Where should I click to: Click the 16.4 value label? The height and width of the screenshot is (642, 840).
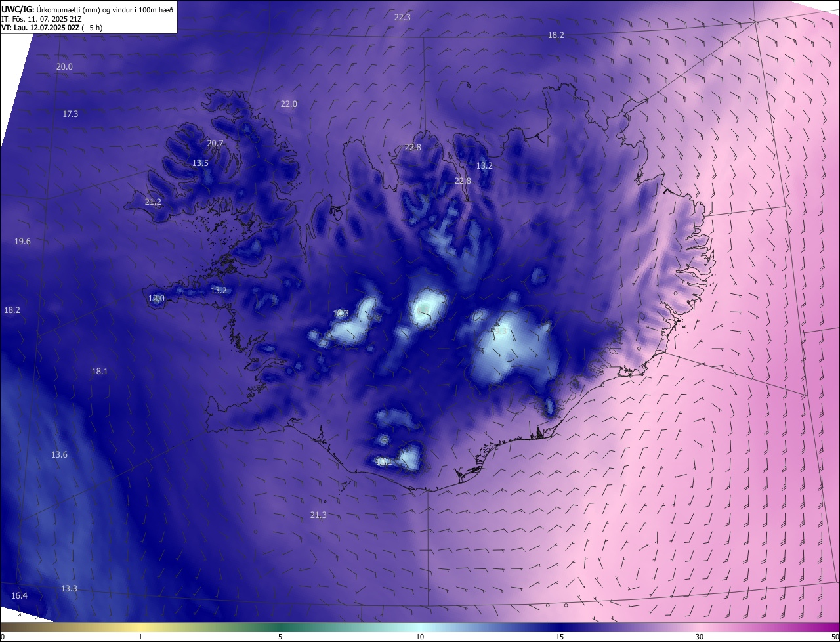(x=20, y=596)
